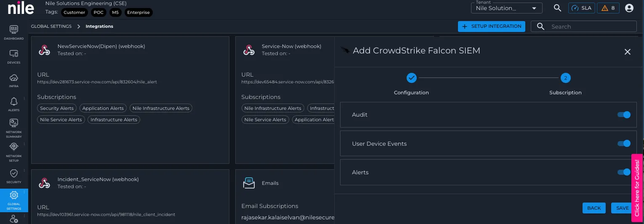Viewport: 644px width, 224px height.
Task: Click the completed Configuration step checkmark
Action: pyautogui.click(x=412, y=78)
